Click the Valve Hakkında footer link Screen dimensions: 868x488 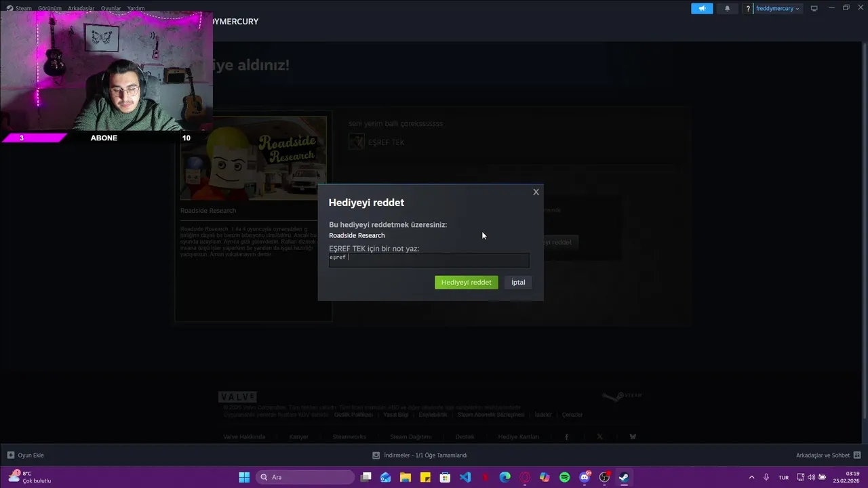pyautogui.click(x=244, y=436)
